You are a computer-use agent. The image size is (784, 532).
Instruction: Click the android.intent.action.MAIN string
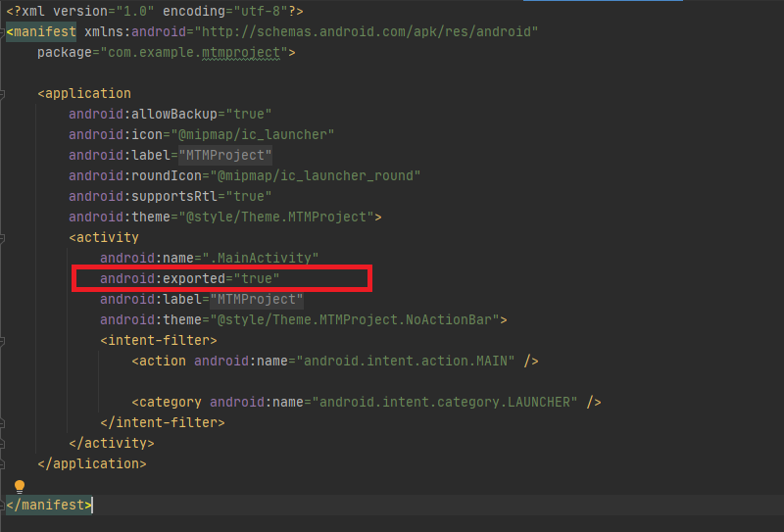click(406, 361)
